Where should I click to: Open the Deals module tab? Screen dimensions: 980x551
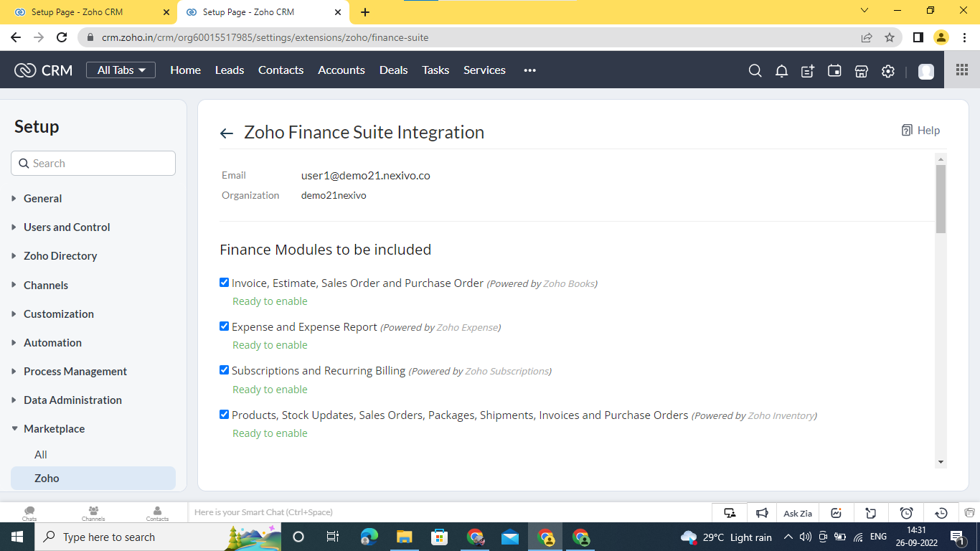pyautogui.click(x=393, y=70)
